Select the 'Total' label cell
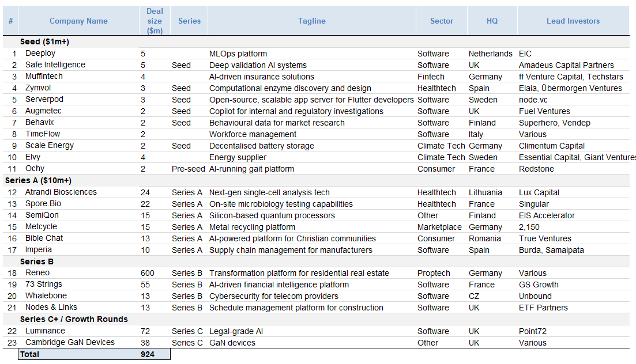The width and height of the screenshot is (636, 364). (29, 354)
